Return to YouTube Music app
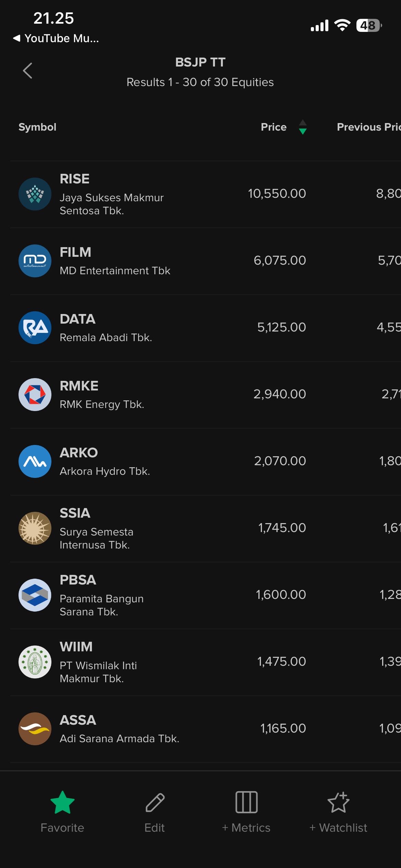Image resolution: width=401 pixels, height=868 pixels. coord(56,38)
